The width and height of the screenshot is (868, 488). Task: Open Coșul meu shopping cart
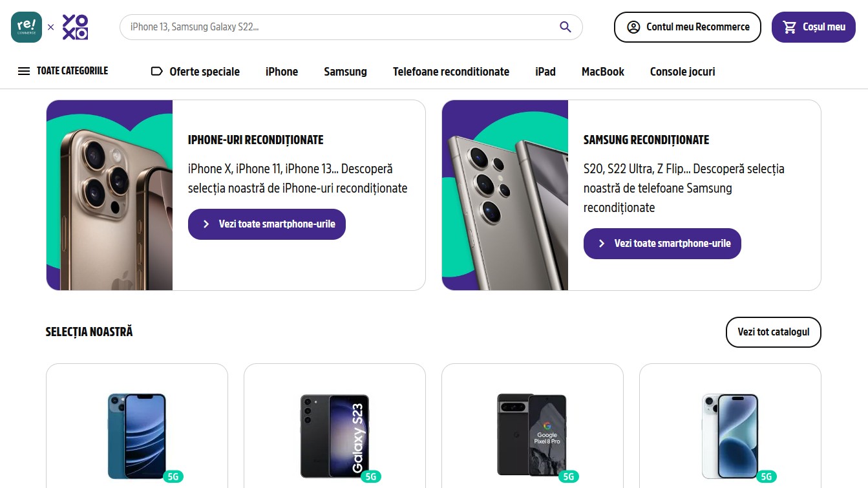click(813, 27)
